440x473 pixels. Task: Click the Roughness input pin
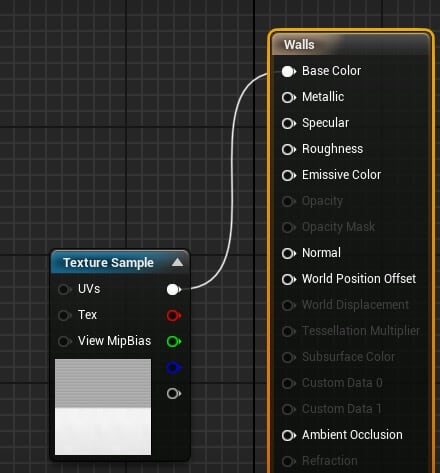[x=289, y=149]
